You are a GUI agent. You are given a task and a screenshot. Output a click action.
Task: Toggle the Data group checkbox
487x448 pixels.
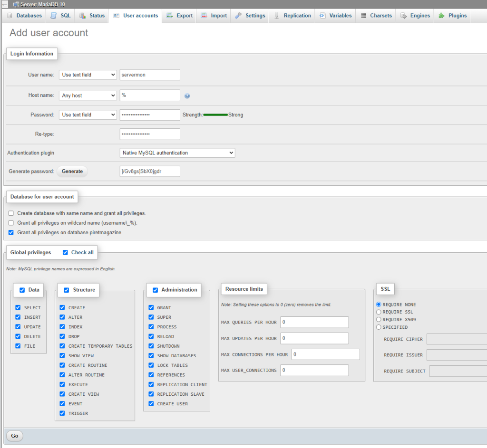click(22, 290)
